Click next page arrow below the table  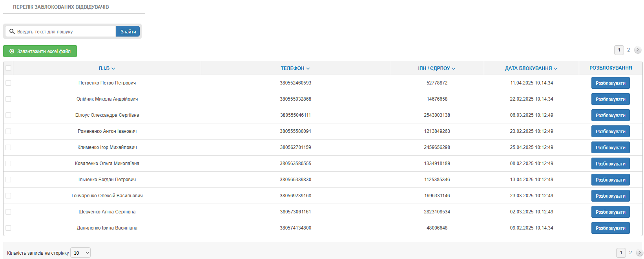tap(639, 253)
